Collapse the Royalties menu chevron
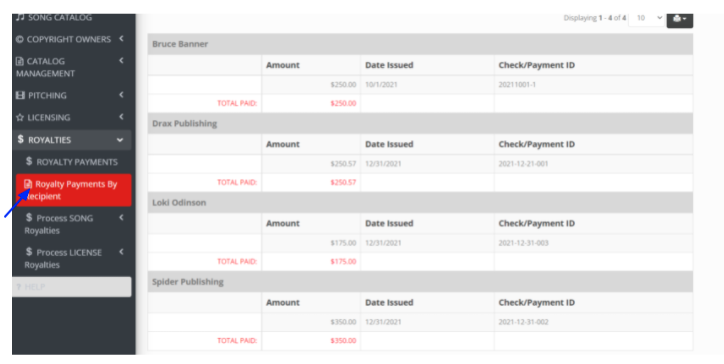The height and width of the screenshot is (364, 724). [120, 140]
